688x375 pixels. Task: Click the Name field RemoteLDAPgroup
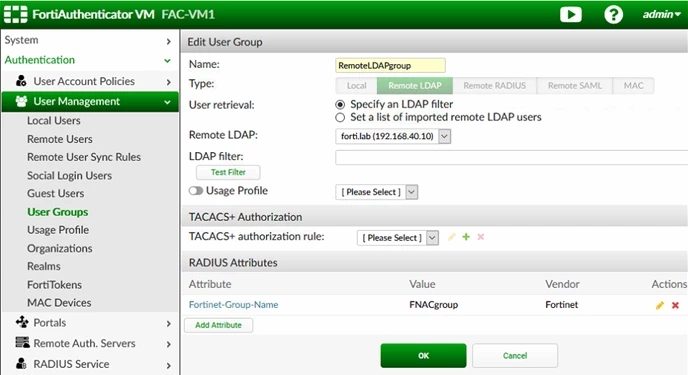(391, 66)
